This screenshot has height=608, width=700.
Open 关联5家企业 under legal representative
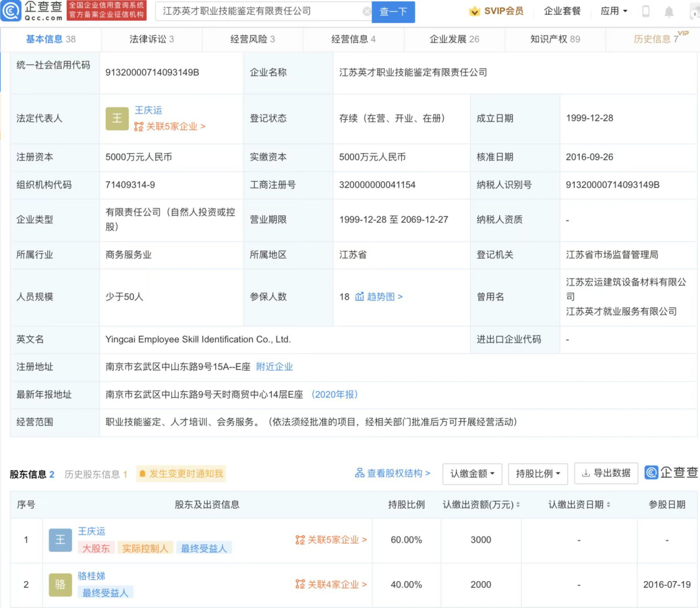(170, 126)
